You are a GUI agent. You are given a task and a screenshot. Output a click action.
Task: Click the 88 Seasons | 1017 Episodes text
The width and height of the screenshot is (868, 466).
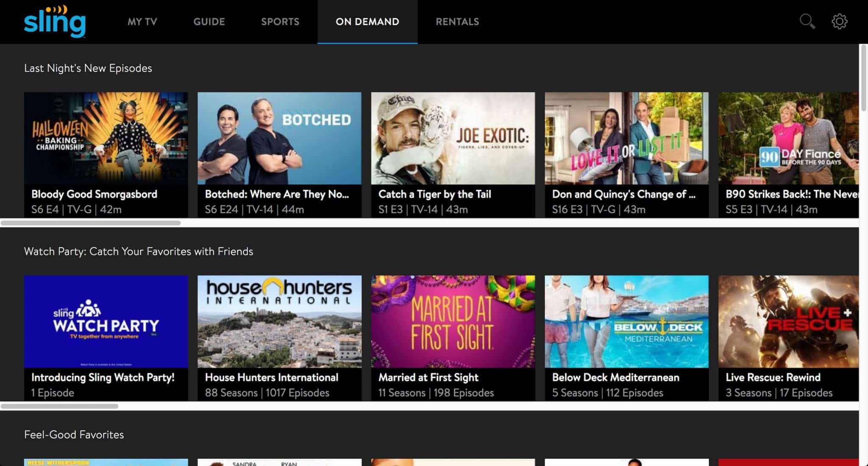pos(267,393)
